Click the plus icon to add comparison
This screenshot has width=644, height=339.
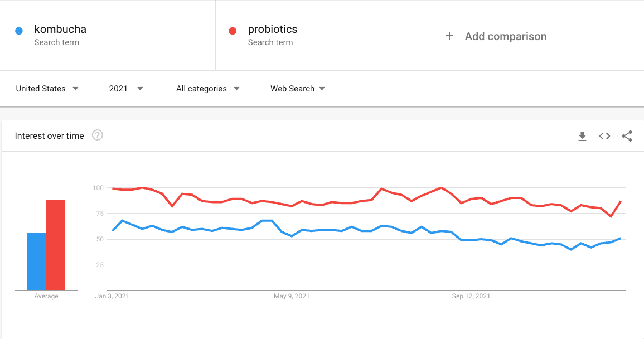click(449, 36)
